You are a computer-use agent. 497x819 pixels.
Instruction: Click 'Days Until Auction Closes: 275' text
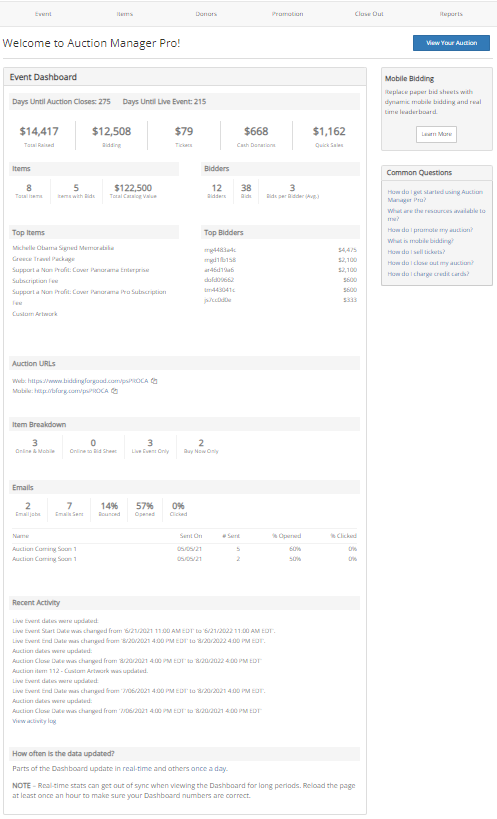[x=62, y=102]
